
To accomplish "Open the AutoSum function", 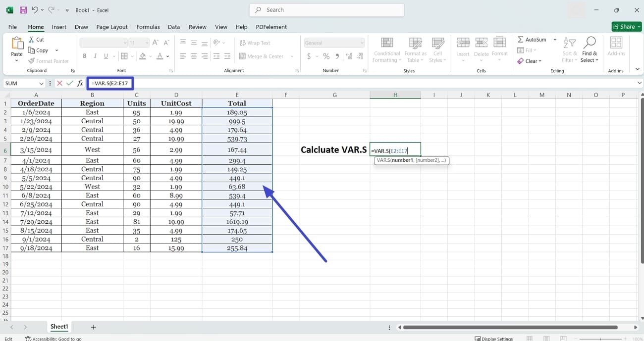I will tap(532, 39).
